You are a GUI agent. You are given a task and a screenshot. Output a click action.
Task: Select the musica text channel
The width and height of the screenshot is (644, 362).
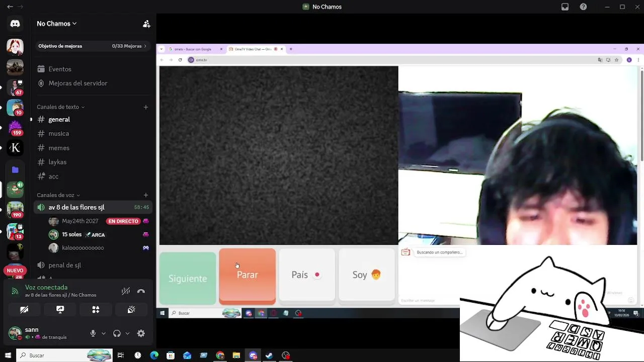pyautogui.click(x=93, y=133)
